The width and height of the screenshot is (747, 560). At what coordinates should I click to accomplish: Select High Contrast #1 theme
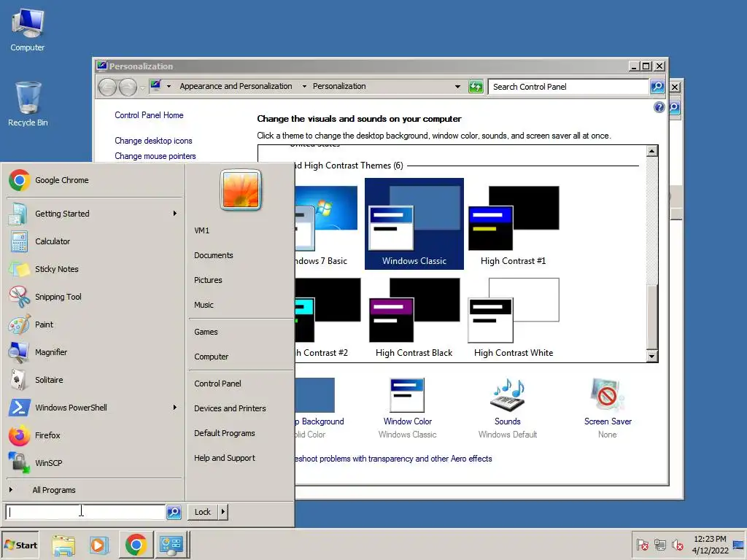coord(513,224)
